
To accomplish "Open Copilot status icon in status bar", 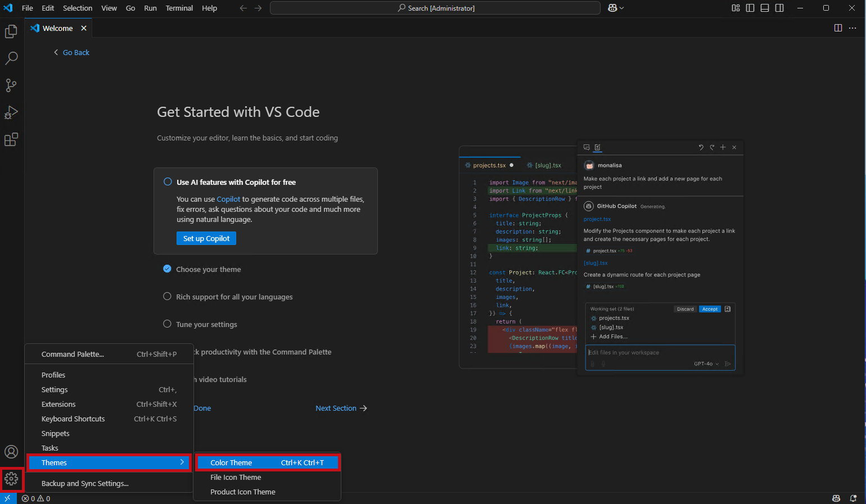I will tap(836, 498).
